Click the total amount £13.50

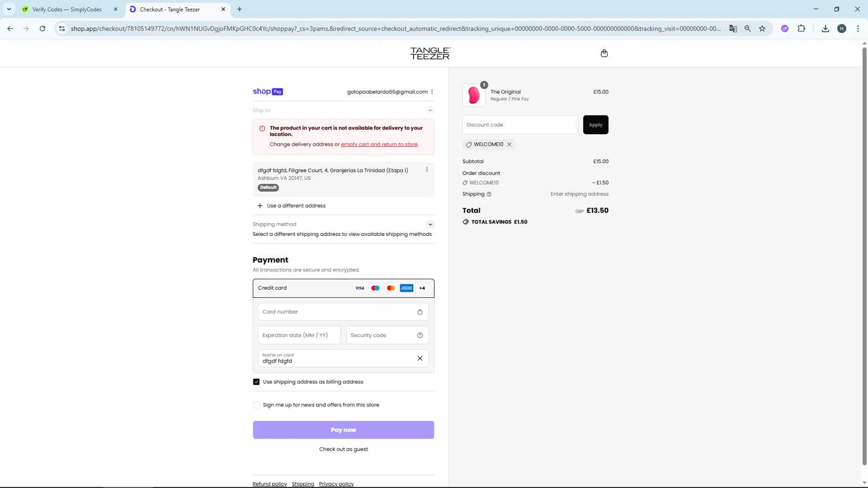point(597,210)
